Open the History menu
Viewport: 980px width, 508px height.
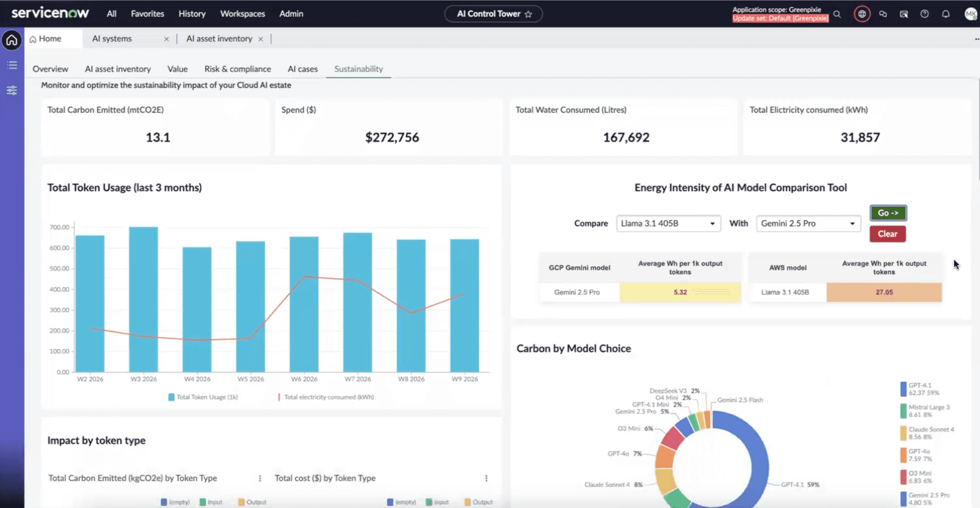coord(192,14)
